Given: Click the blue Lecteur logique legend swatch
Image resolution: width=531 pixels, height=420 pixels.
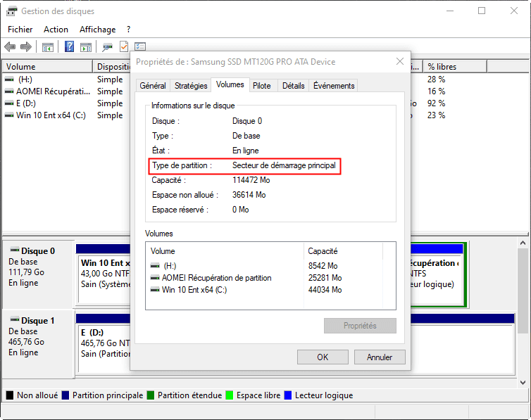Looking at the screenshot, I should [288, 395].
